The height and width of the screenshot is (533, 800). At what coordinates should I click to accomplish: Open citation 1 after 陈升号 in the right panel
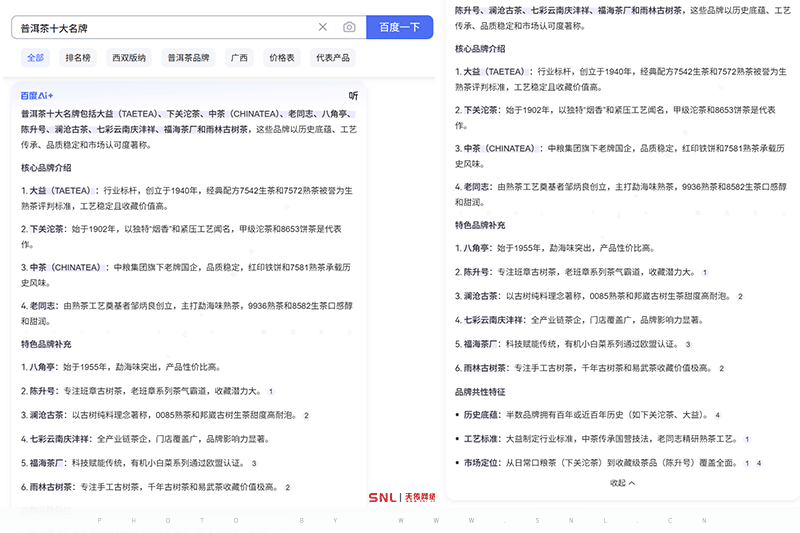(x=705, y=272)
